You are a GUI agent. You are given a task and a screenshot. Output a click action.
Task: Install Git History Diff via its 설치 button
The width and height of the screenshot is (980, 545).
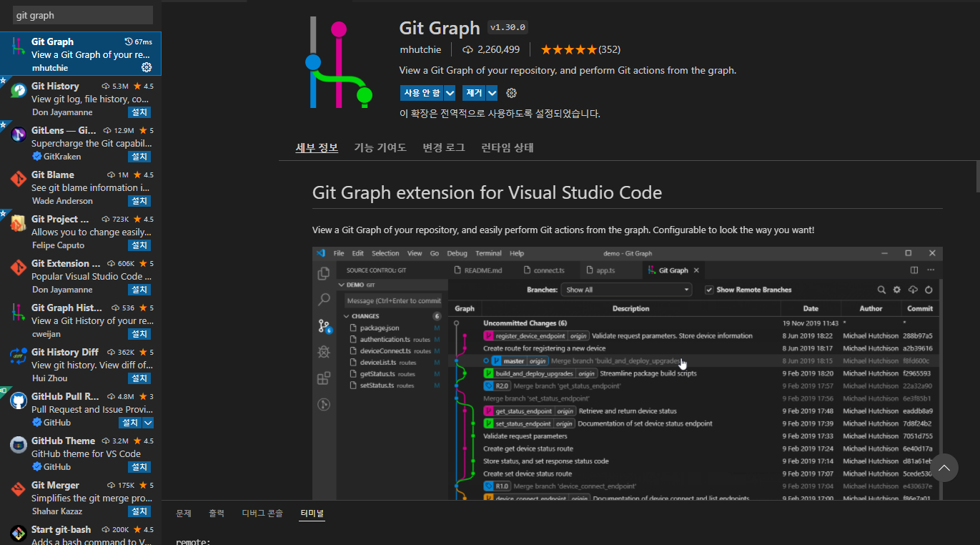pyautogui.click(x=139, y=378)
